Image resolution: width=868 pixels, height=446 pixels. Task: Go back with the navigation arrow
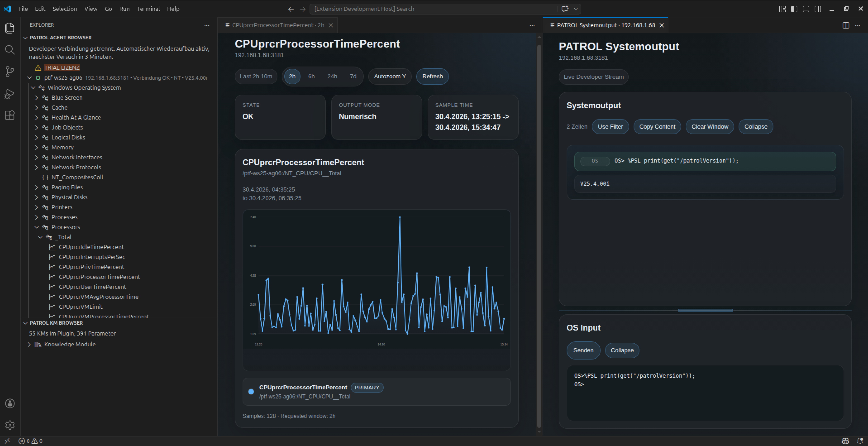(x=291, y=9)
